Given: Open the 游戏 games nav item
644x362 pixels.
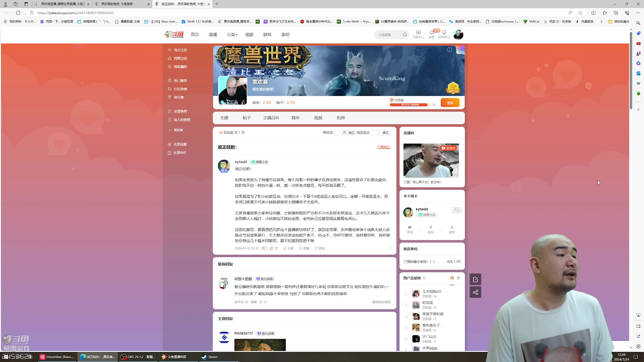Looking at the screenshot, I should 267,35.
